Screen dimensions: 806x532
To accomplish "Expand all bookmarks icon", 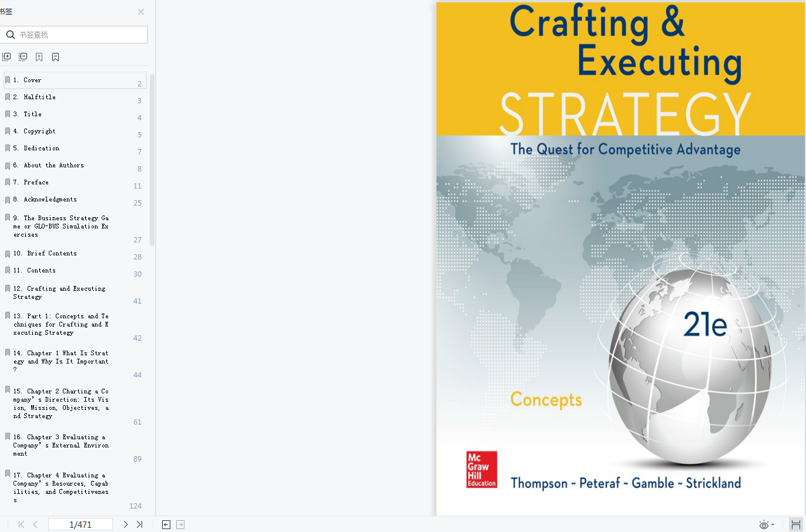I will point(6,57).
